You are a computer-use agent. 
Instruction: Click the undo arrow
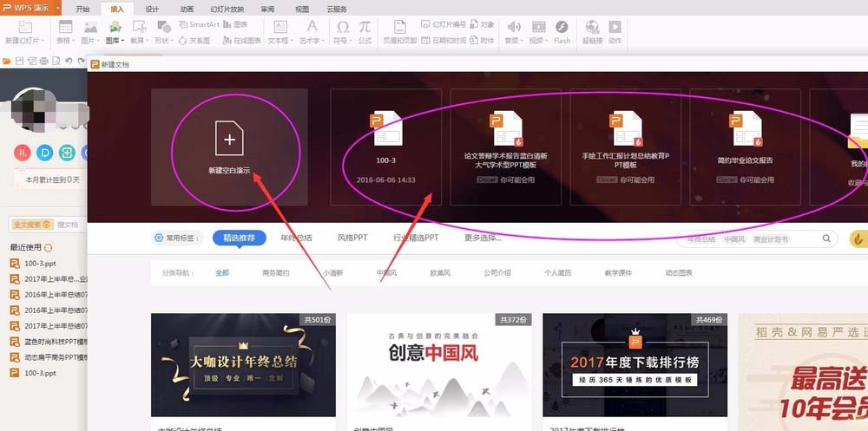pyautogui.click(x=69, y=61)
